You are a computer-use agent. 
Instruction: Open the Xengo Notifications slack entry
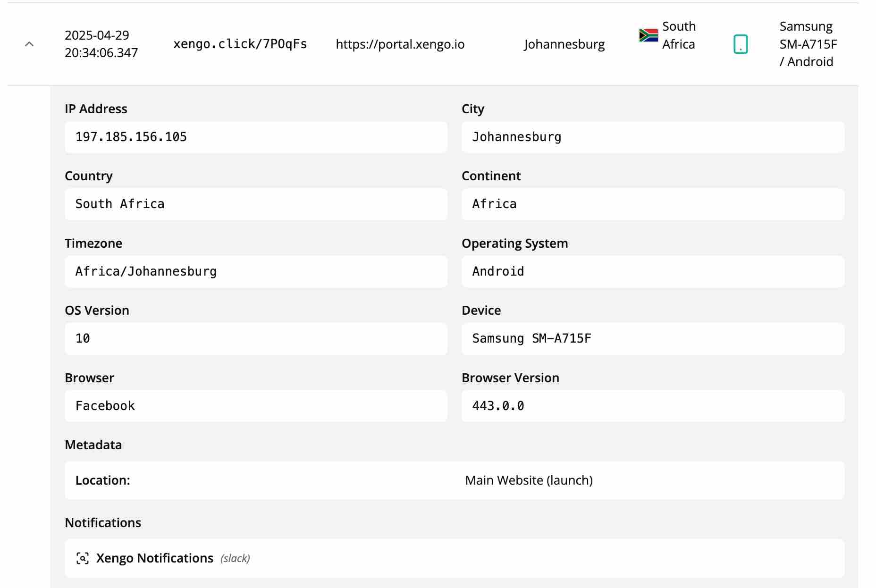coord(154,557)
